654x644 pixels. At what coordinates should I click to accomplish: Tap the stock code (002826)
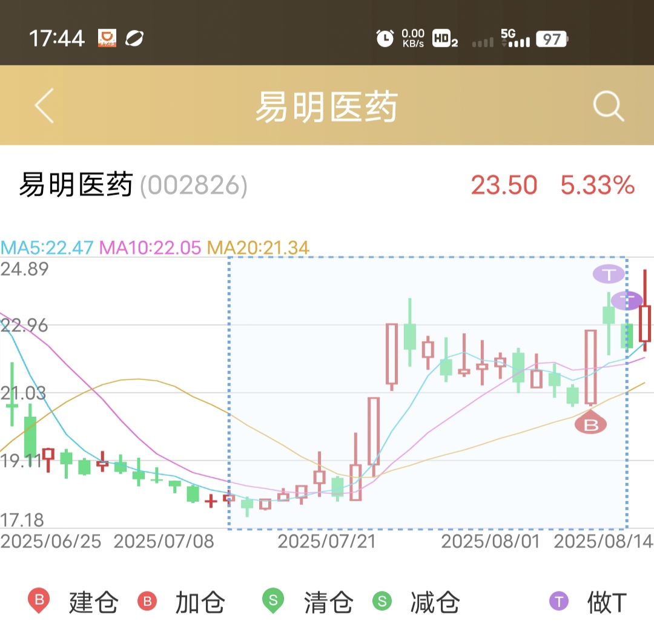point(194,185)
